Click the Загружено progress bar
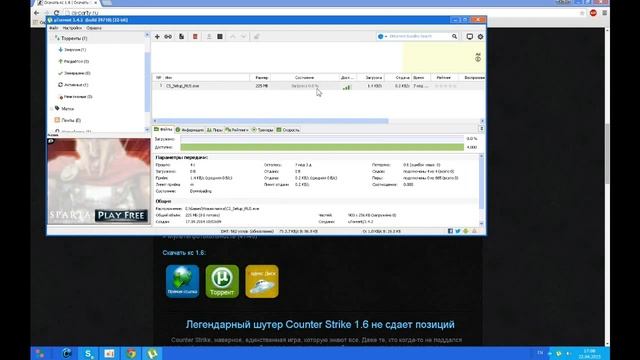This screenshot has width=640, height=360. tap(322, 139)
